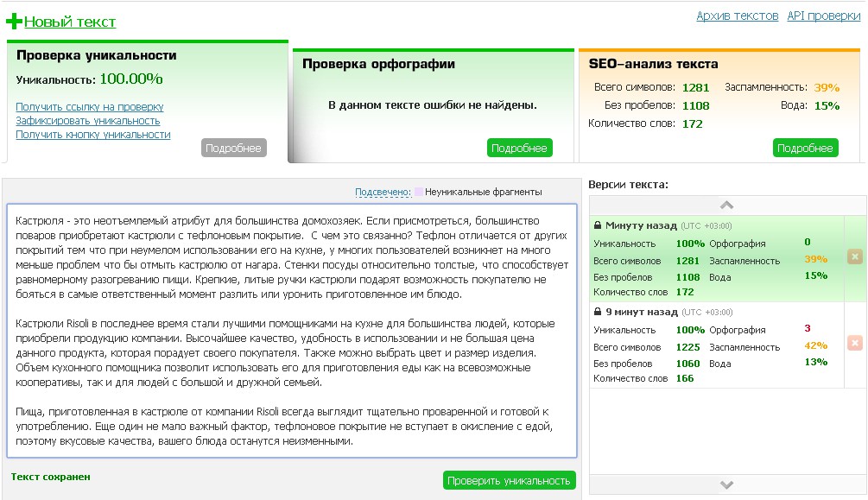Click Подробнее button in spelling panel
The height and width of the screenshot is (500, 868).
point(519,148)
